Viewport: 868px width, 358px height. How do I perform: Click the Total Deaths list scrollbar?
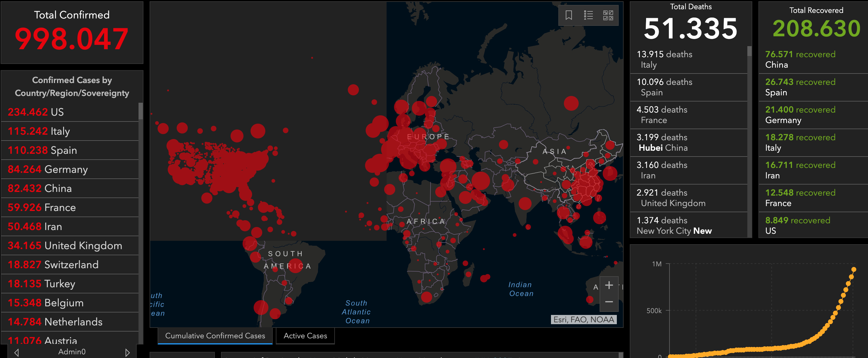(x=749, y=51)
